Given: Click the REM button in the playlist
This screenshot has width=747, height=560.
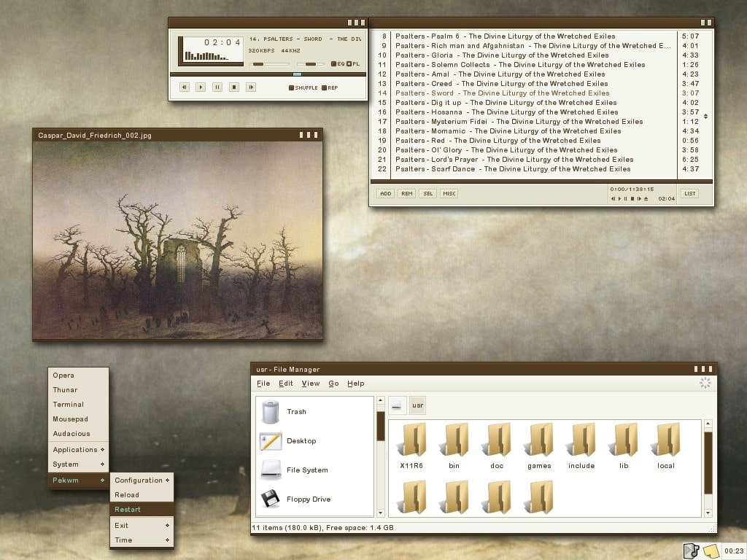Looking at the screenshot, I should 407,193.
